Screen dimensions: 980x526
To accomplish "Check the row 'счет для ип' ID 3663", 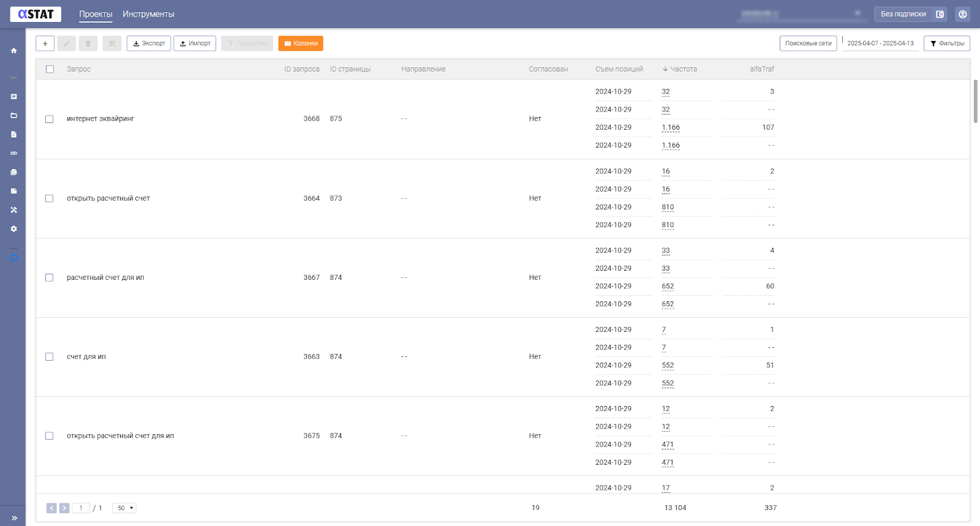I will (x=50, y=356).
